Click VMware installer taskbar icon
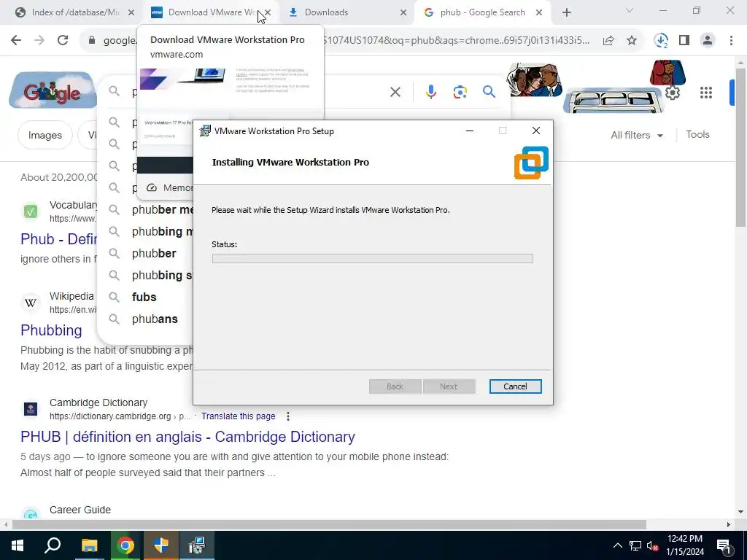 [x=197, y=545]
